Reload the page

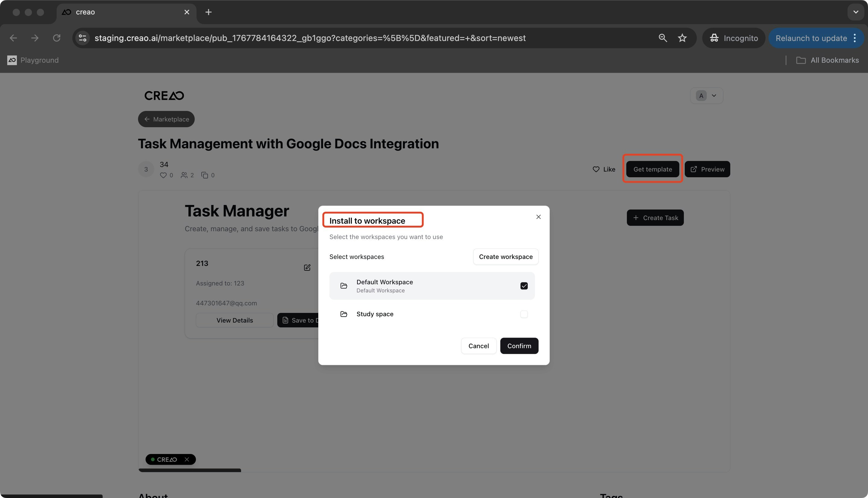coord(57,38)
